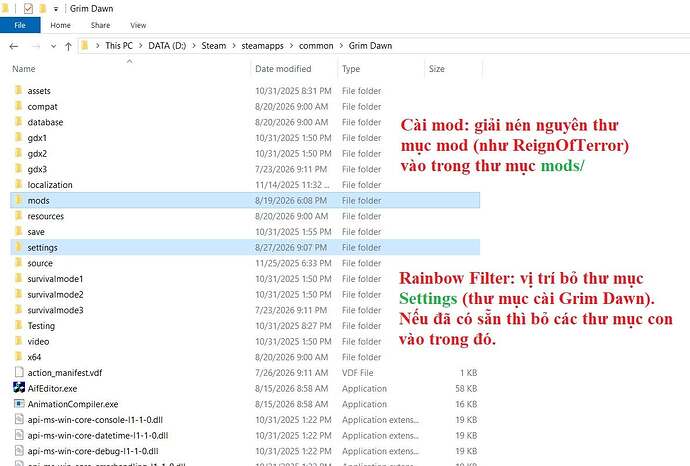Click the "58 KB" size of AifEditor.exe

[x=466, y=389]
